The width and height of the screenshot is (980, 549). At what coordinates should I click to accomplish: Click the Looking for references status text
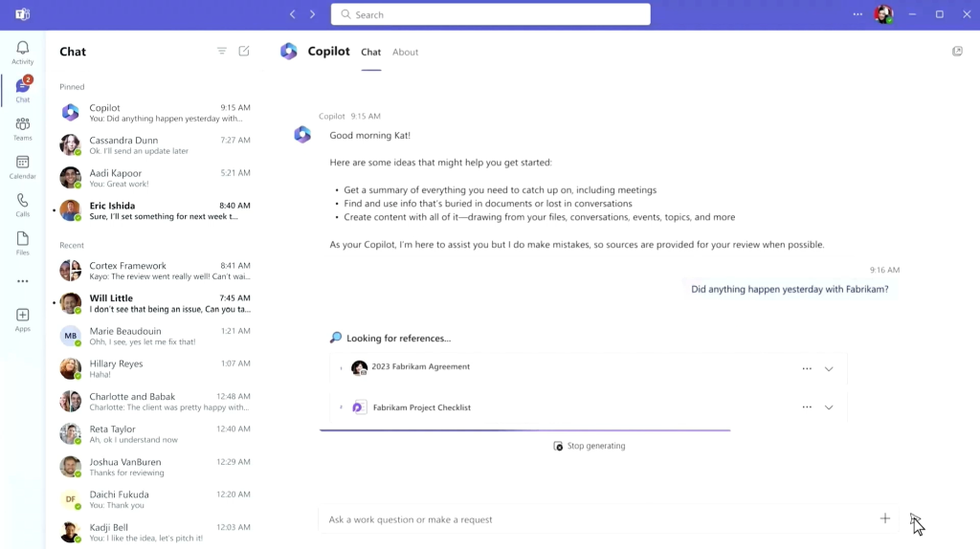pos(399,338)
